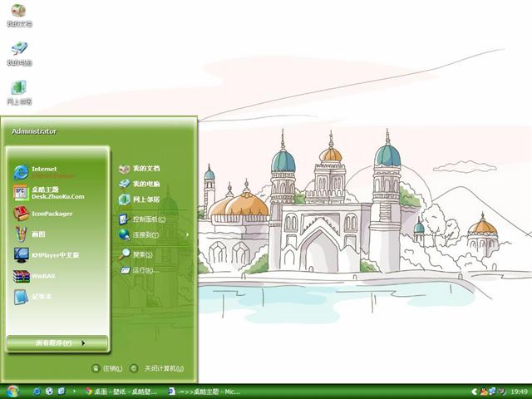The width and height of the screenshot is (532, 399).
Task: Switch to Chrome 桌面 - 壁纸 taskbar window
Action: tap(121, 392)
